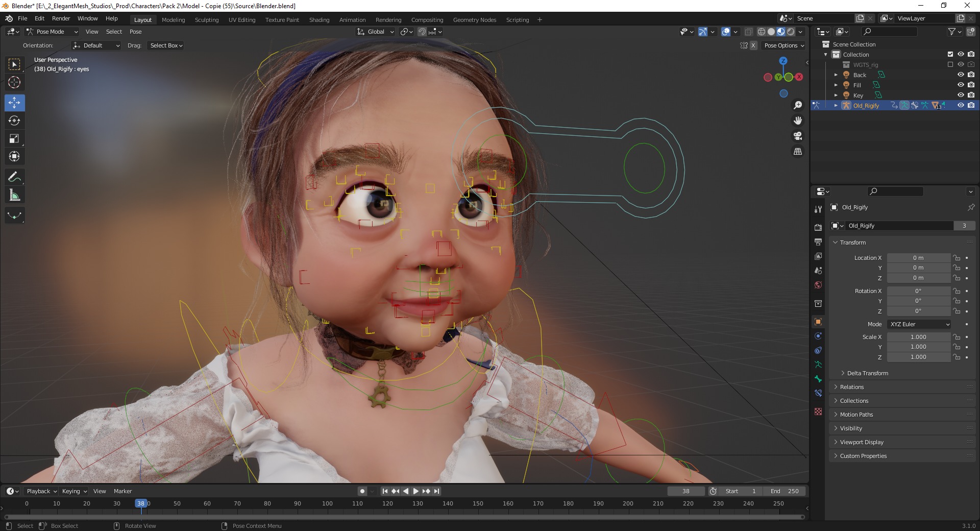Open the timeline Marker menu
This screenshot has width=980, height=531.
[122, 491]
